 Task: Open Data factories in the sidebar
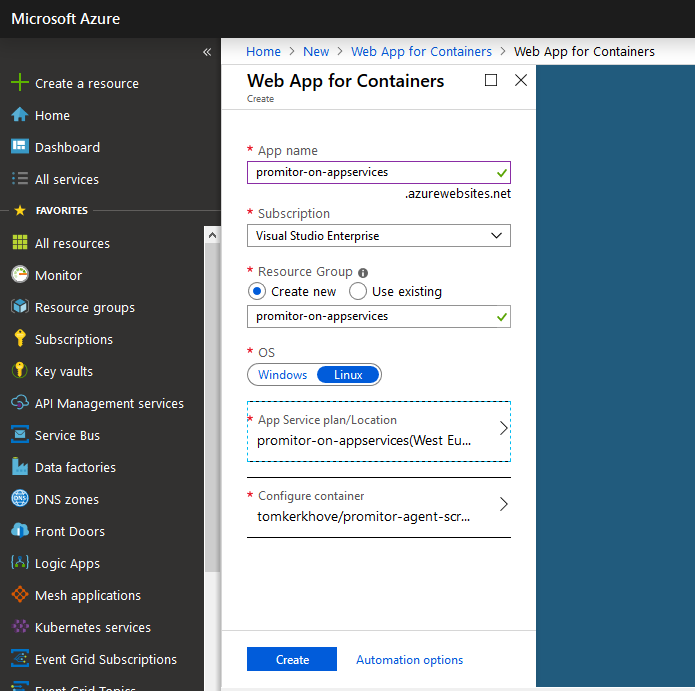click(x=75, y=468)
